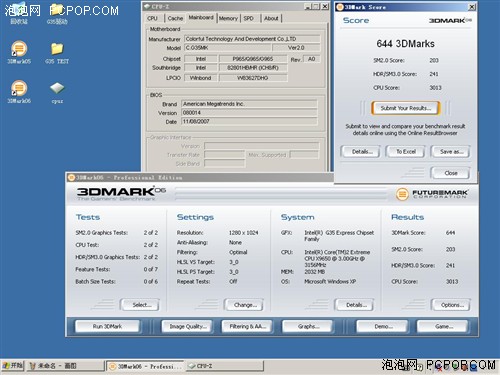Click the 3DMark06 window title icon

coord(71,177)
